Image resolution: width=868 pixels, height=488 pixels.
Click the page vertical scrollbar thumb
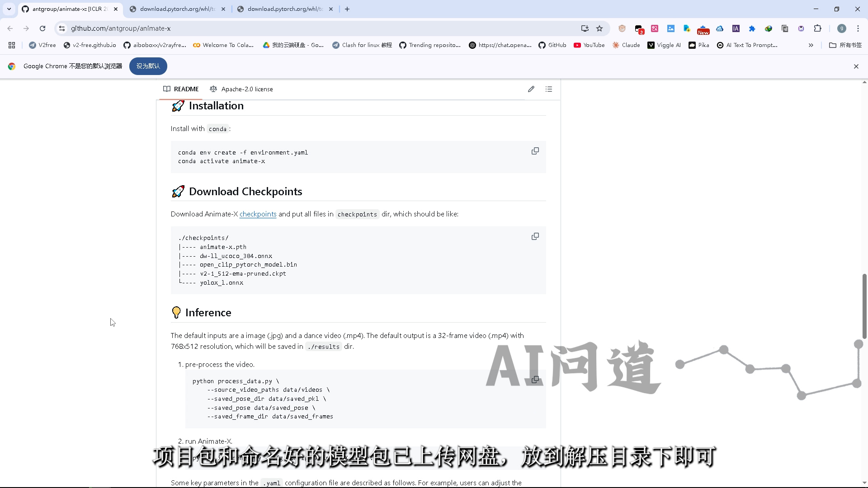[x=864, y=306]
